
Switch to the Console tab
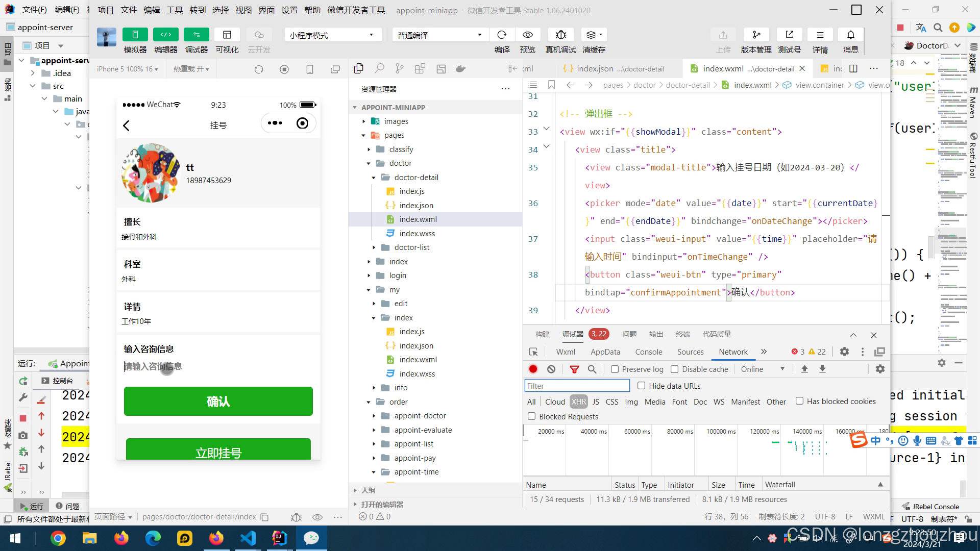[x=648, y=352]
